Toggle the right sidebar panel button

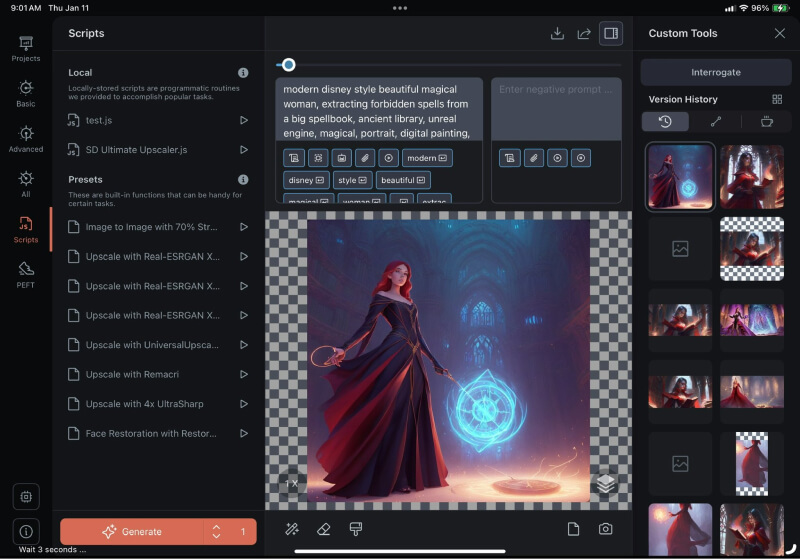coord(611,33)
